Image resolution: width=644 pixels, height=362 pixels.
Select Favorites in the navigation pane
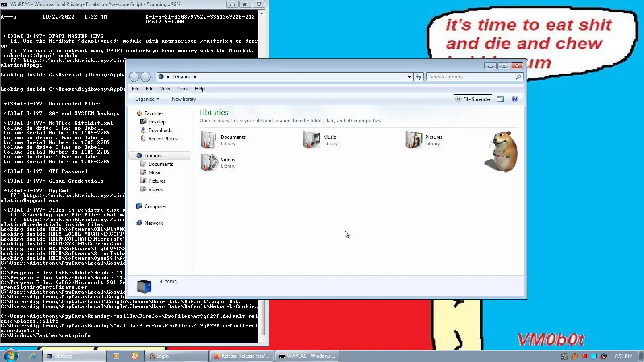pos(154,113)
